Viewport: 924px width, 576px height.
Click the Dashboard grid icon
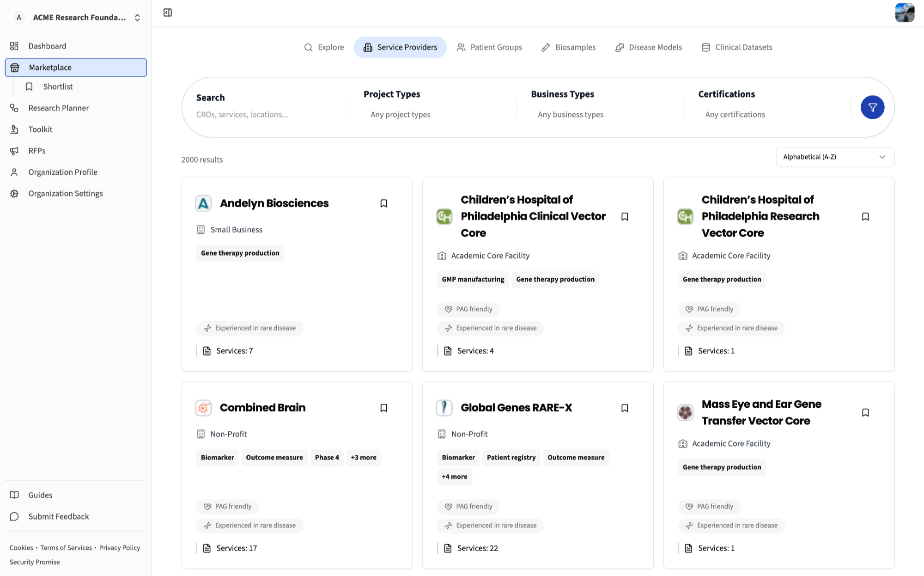coord(14,46)
